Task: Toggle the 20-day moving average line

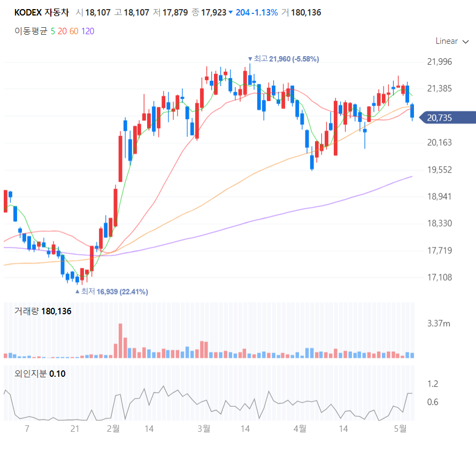Action: 62,31
